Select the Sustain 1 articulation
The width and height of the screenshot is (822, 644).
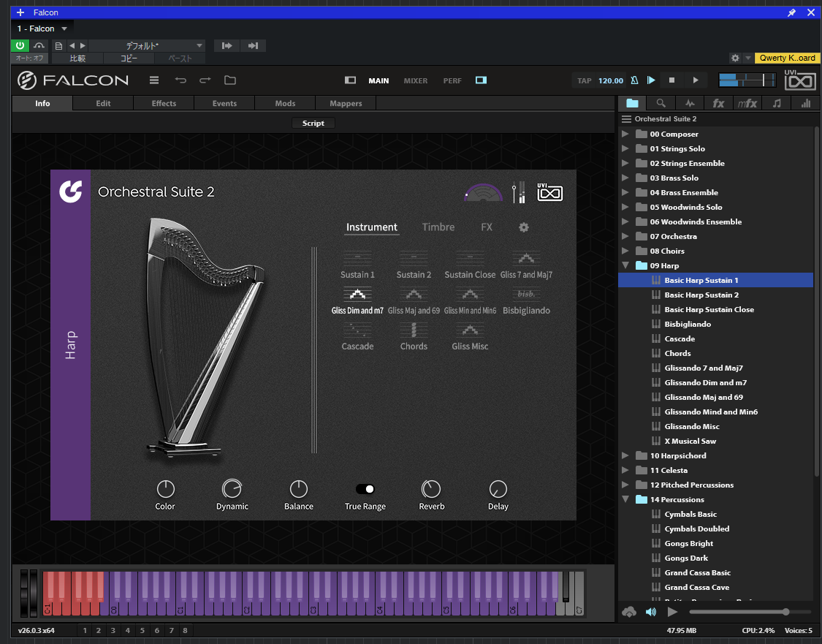tap(357, 265)
